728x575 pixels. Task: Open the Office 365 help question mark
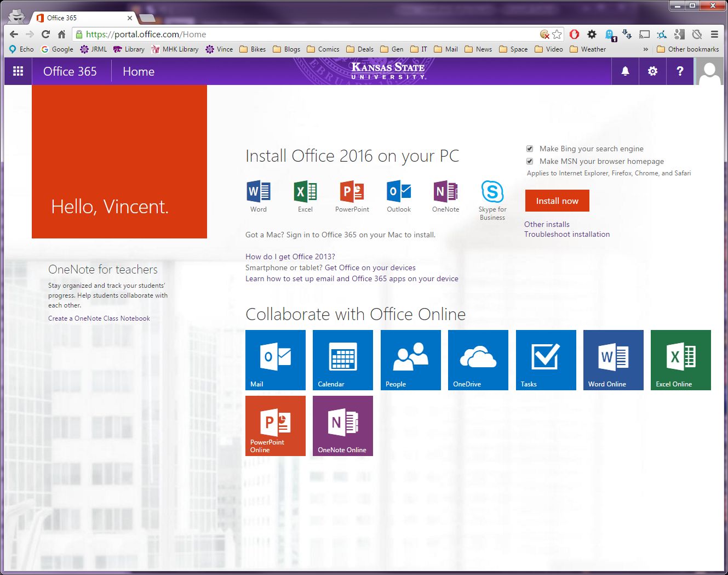(680, 71)
